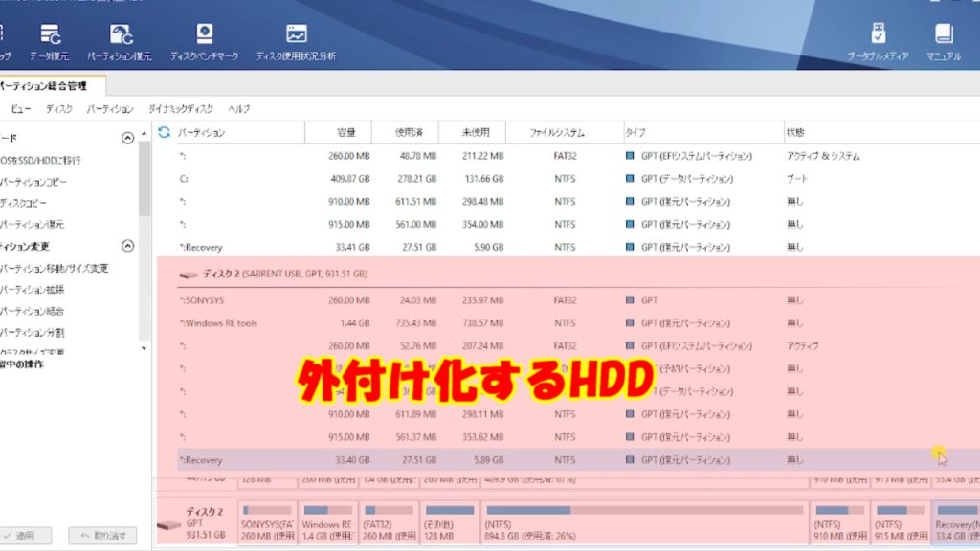The width and height of the screenshot is (980, 551).
Task: Open the マニュアル book icon
Action: pos(944,41)
